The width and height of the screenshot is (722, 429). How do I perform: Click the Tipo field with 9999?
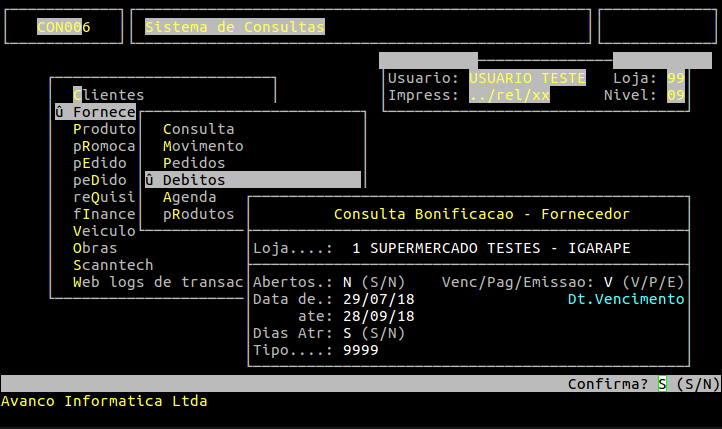point(360,350)
